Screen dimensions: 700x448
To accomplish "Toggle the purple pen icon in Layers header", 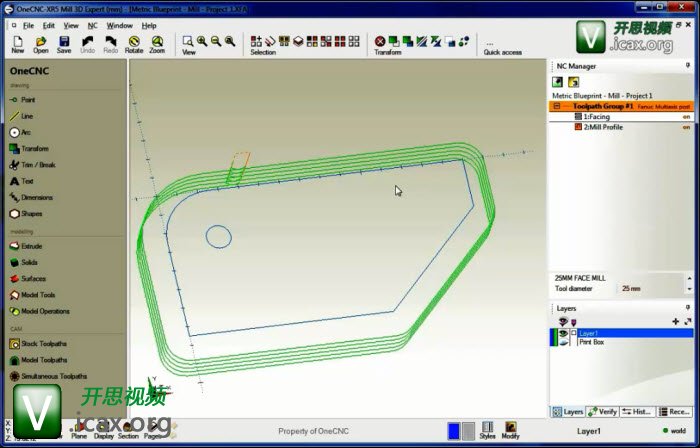I will click(574, 322).
